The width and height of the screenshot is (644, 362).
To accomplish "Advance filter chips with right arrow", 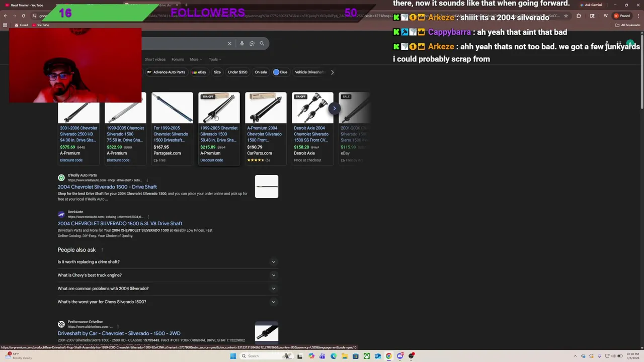I will coord(332,72).
